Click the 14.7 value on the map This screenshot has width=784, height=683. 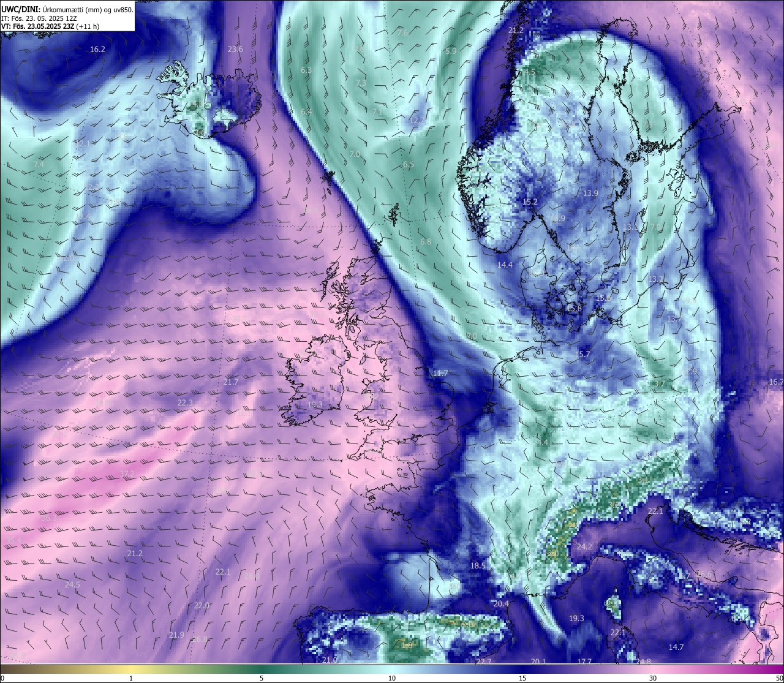pyautogui.click(x=676, y=647)
